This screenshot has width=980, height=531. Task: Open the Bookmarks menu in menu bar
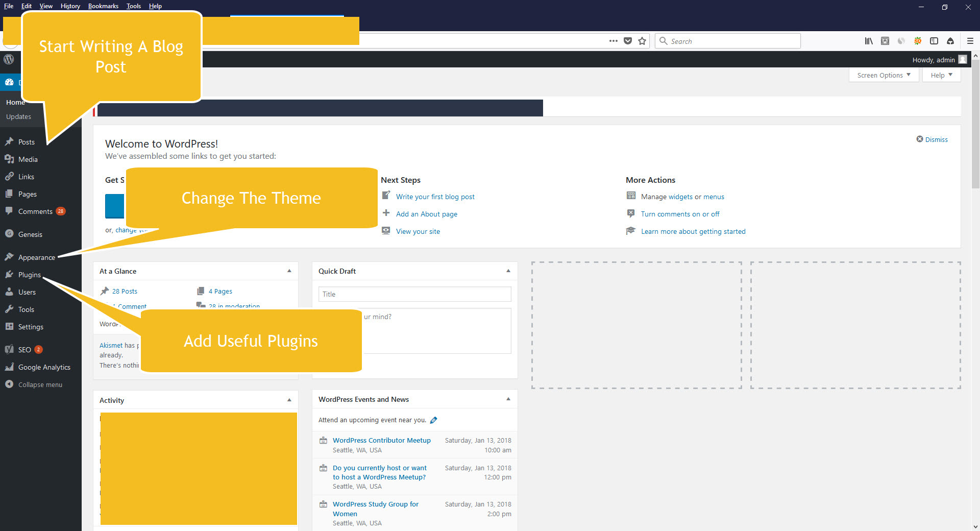103,6
